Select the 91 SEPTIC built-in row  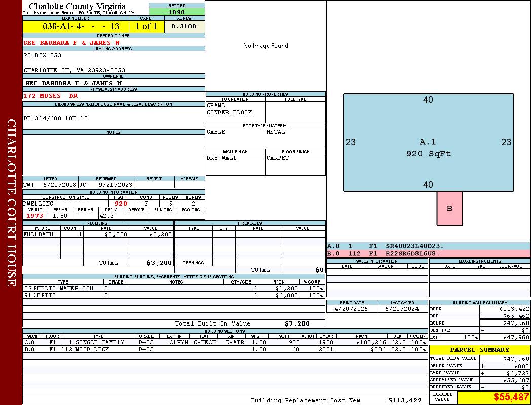pyautogui.click(x=173, y=295)
